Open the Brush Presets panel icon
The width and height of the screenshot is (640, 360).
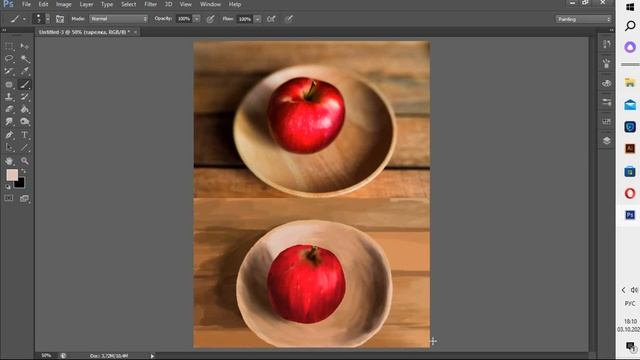607,64
